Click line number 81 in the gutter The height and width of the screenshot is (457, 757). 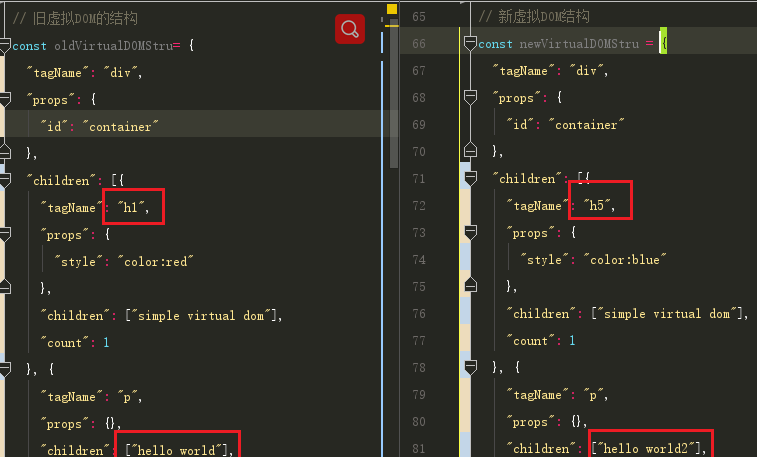(x=418, y=449)
